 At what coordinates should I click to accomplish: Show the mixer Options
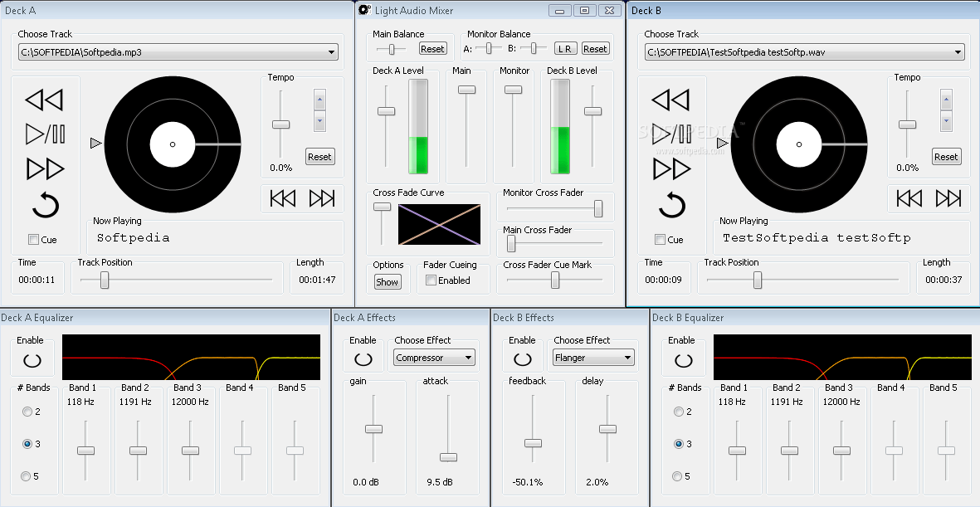387,281
